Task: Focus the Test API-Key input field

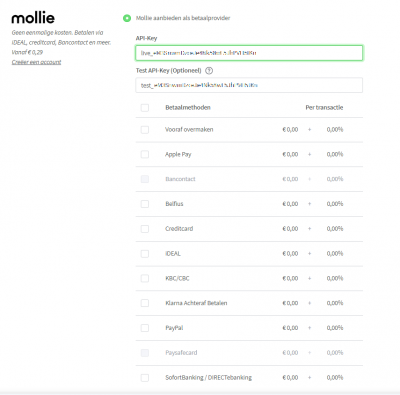Action: 249,85
